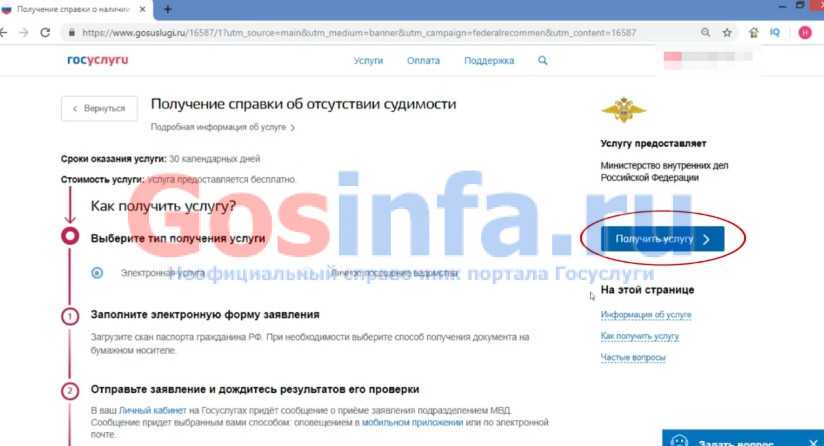Open the Оплата menu
The height and width of the screenshot is (446, 824).
coord(423,61)
